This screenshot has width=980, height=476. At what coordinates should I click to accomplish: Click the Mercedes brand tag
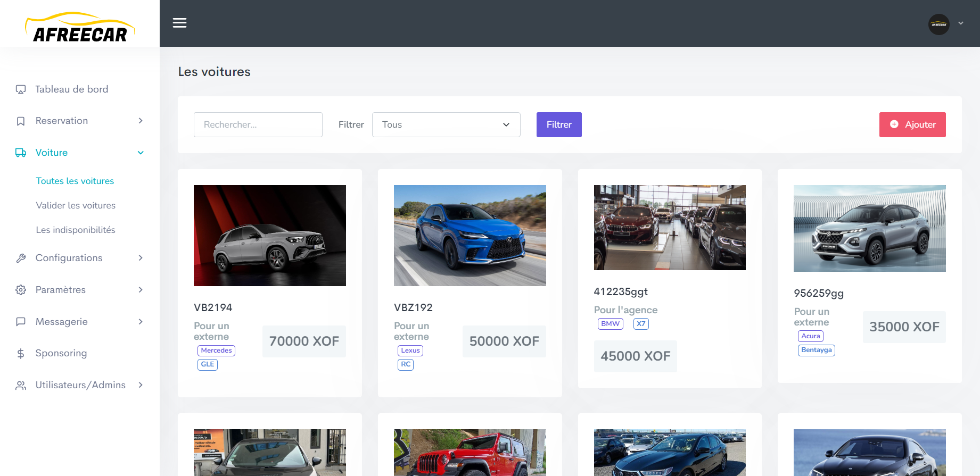216,350
